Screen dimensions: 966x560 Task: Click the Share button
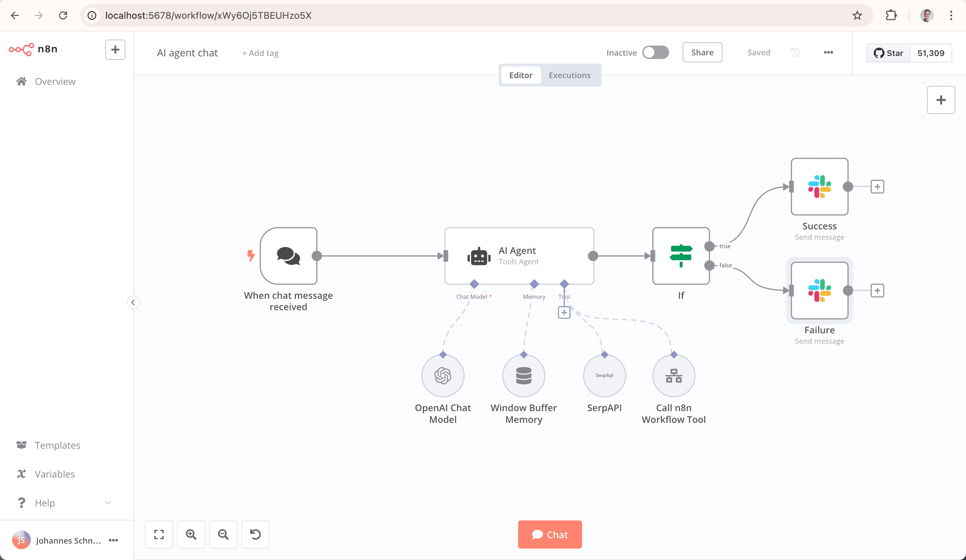point(703,52)
